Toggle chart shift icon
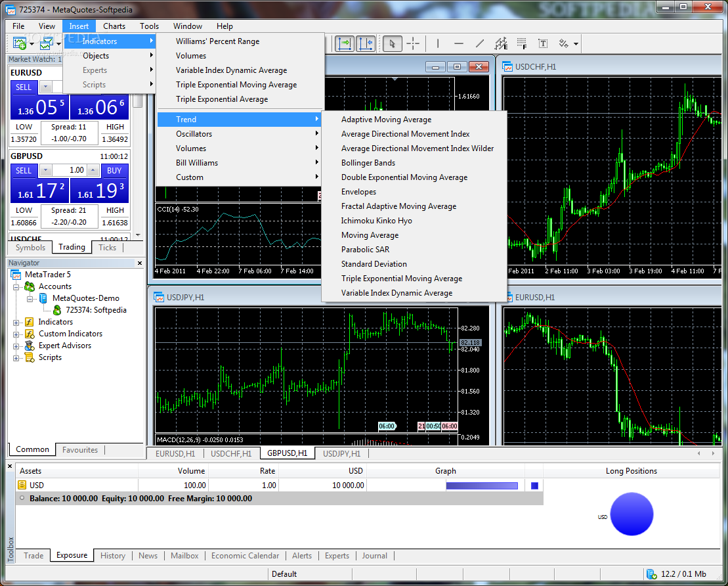 (x=366, y=43)
